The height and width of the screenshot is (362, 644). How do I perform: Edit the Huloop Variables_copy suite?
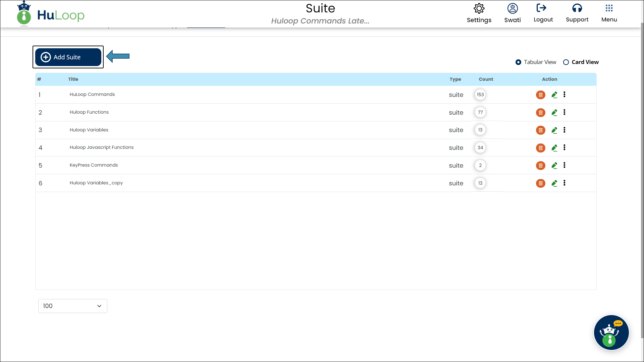click(554, 183)
